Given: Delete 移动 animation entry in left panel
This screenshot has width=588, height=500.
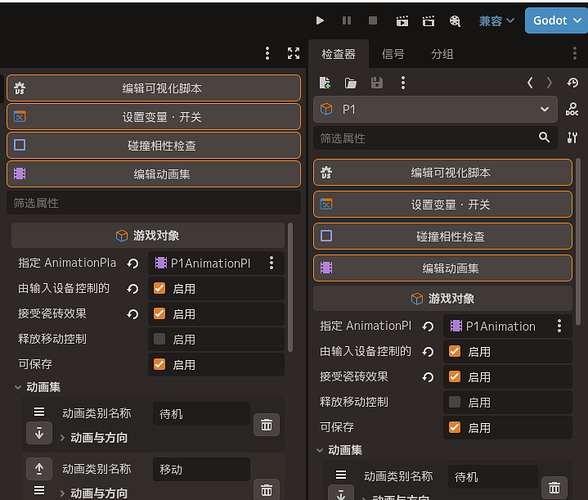Looking at the screenshot, I should click(267, 489).
